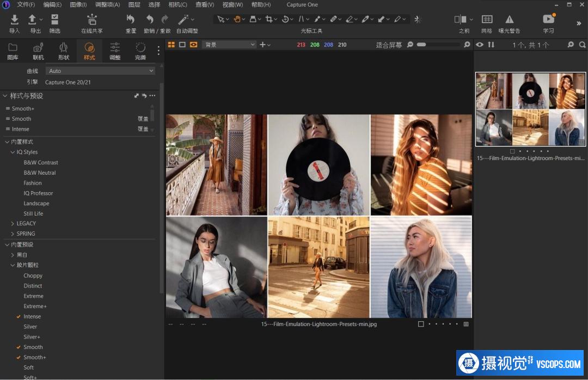Select the Loupe tool icon
588x380 pixels.
click(x=253, y=19)
